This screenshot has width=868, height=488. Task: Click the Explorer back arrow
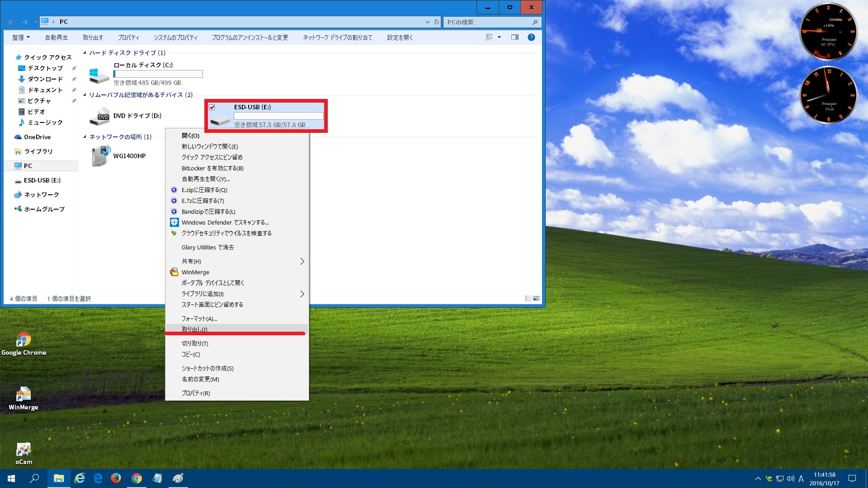pos(11,22)
